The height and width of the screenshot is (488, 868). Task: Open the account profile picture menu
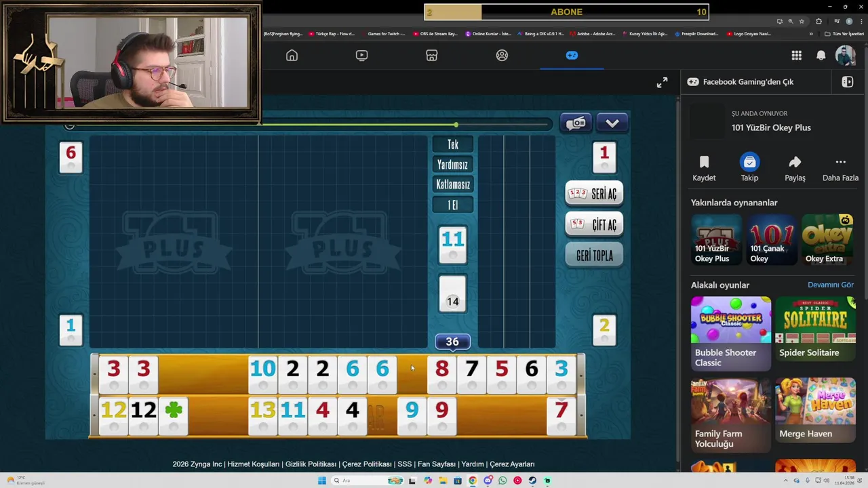(x=845, y=56)
